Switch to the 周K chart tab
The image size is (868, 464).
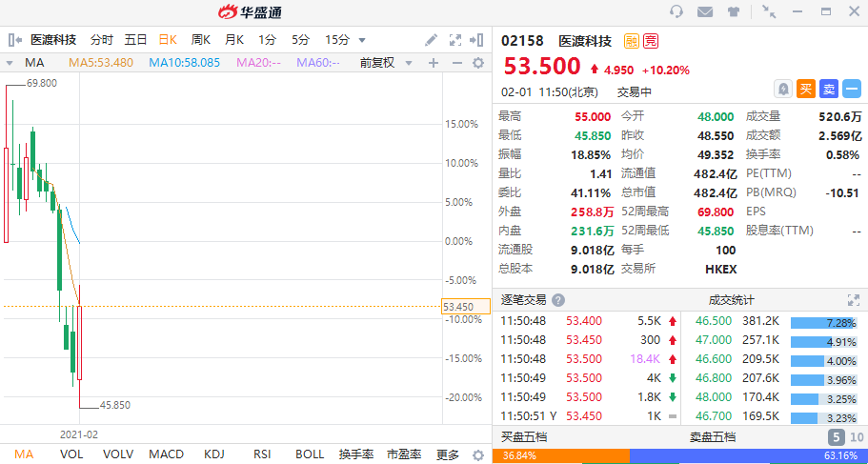point(200,40)
